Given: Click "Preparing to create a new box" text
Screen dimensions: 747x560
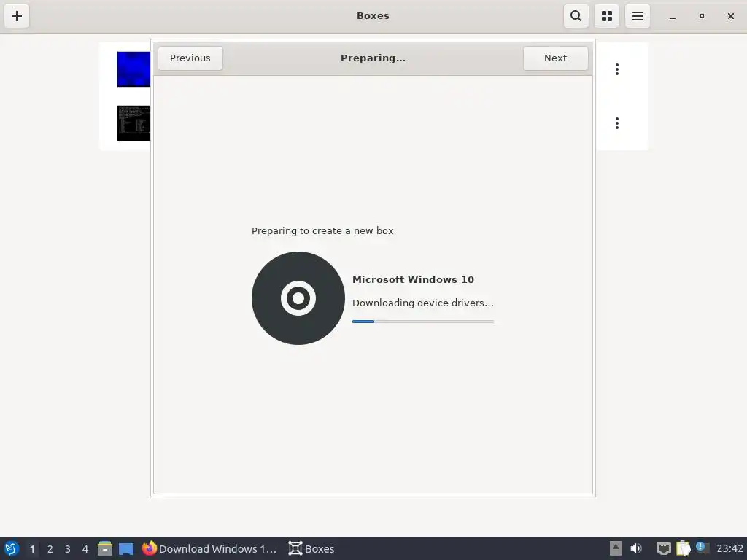Looking at the screenshot, I should [x=322, y=231].
